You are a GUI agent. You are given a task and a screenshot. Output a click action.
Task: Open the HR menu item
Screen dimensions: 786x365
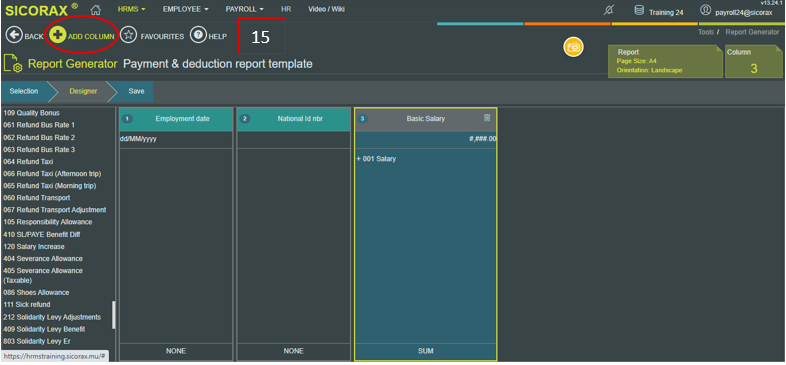coord(286,9)
